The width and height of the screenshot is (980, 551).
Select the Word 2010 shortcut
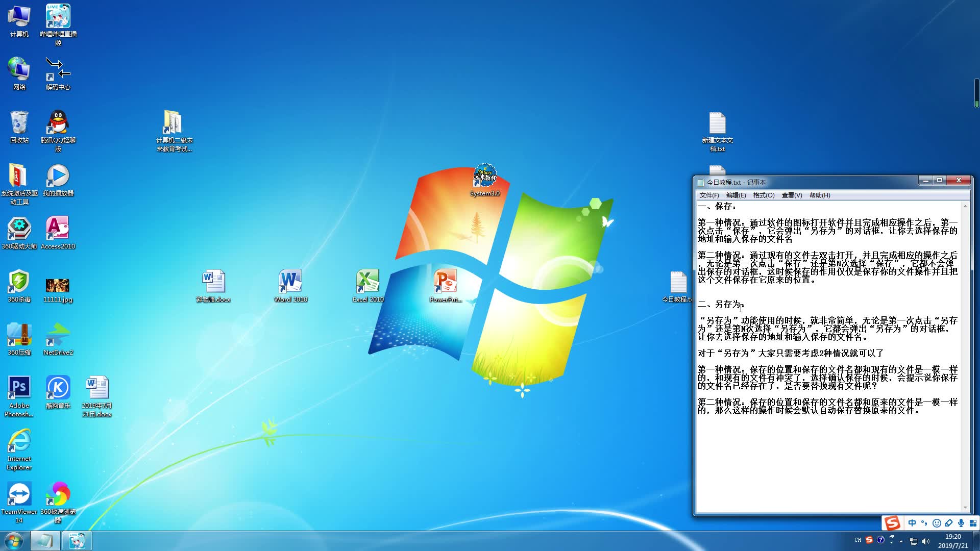[x=291, y=286]
